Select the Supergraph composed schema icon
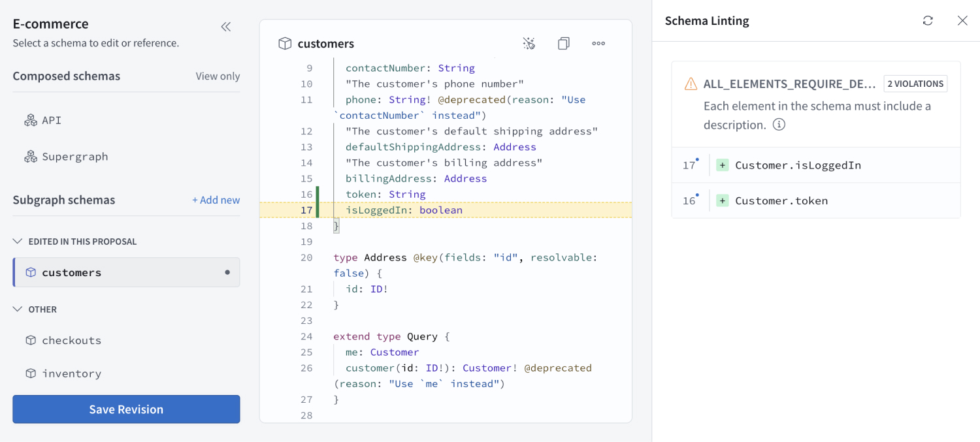The height and width of the screenshot is (442, 980). [31, 156]
